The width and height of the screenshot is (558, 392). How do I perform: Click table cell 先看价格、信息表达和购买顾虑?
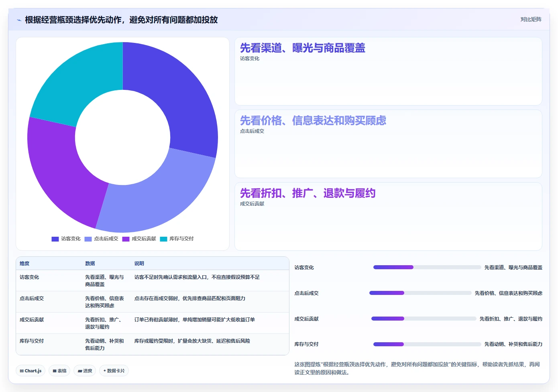[x=105, y=302]
